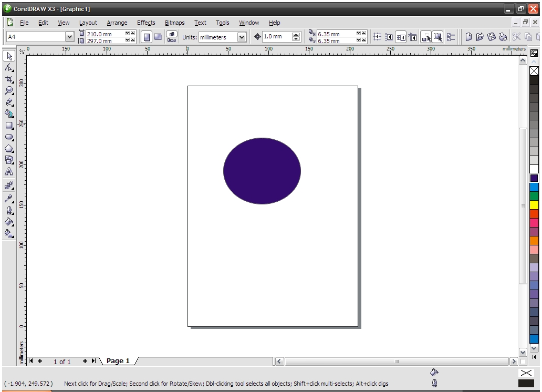Select the Ellipse tool
Image resolution: width=542 pixels, height=392 pixels.
click(x=8, y=137)
